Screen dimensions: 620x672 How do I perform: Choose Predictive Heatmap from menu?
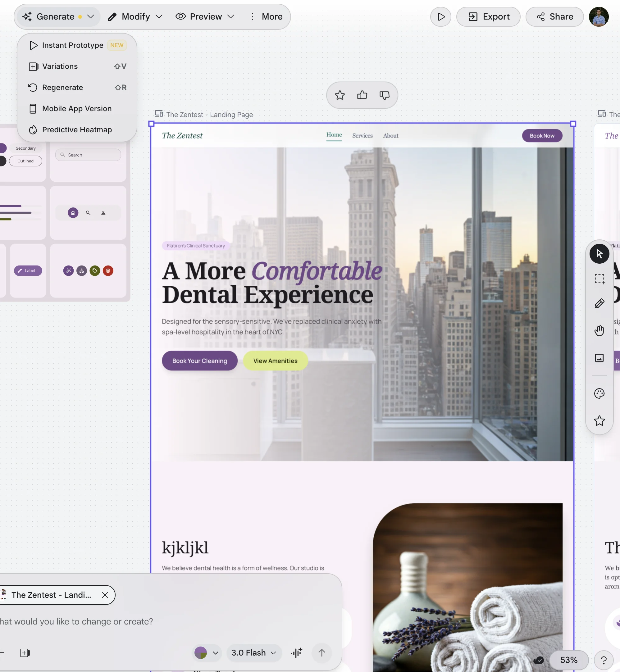pyautogui.click(x=77, y=130)
